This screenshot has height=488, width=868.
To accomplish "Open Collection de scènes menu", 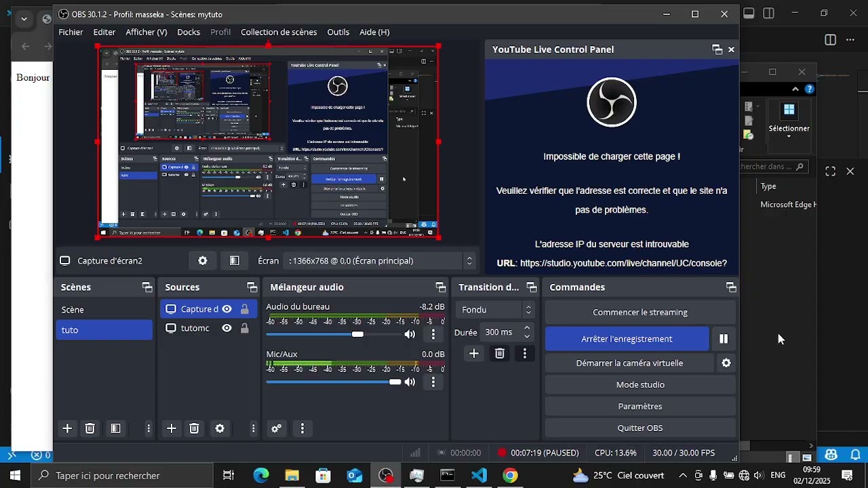I will [279, 32].
